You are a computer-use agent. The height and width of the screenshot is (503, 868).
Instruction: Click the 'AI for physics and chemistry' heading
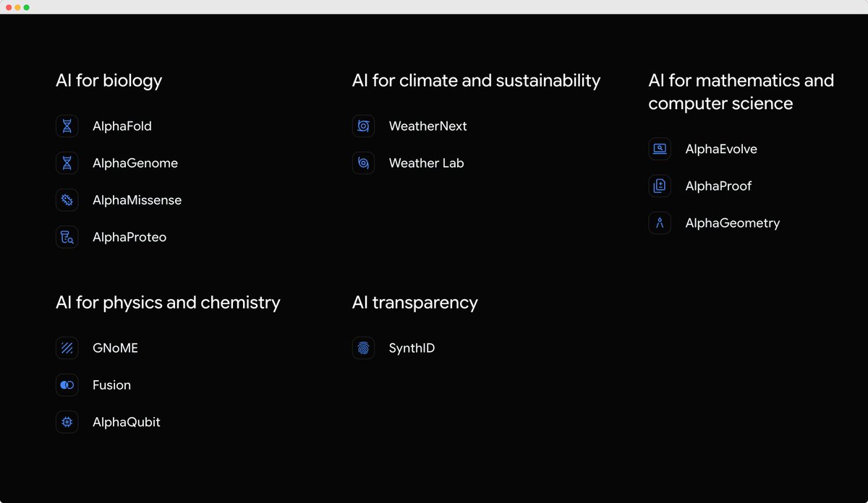(168, 302)
